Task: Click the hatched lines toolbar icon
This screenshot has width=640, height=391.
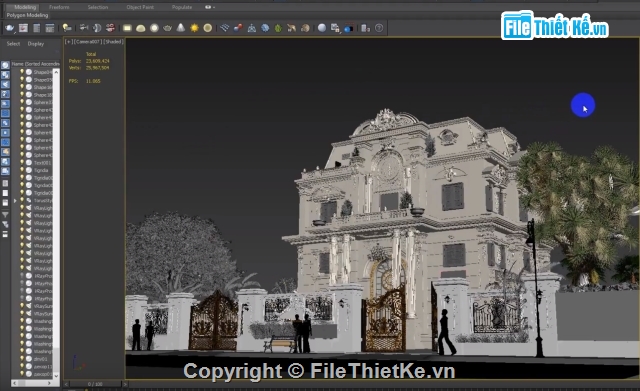Action: coord(224,28)
